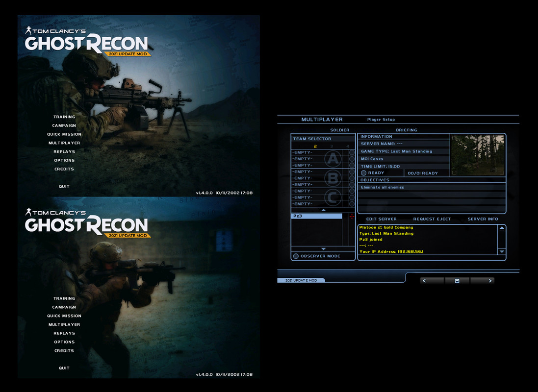This screenshot has height=392, width=538.
Task: Click EDIT SERVER
Action: 381,219
